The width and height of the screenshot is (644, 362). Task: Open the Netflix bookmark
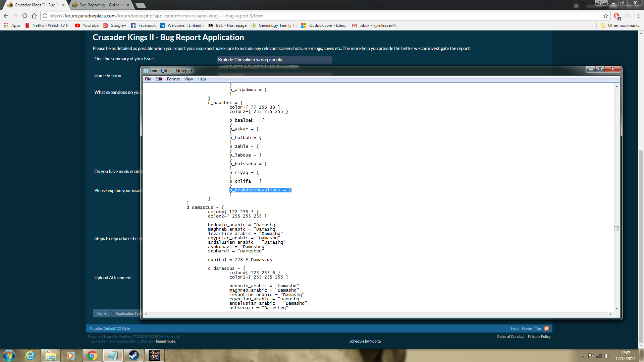[x=48, y=25]
